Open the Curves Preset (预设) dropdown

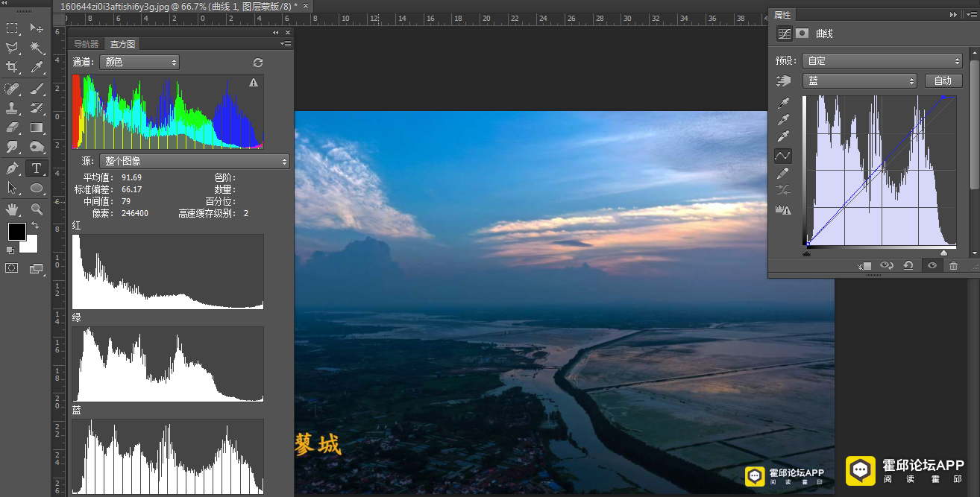pos(883,61)
